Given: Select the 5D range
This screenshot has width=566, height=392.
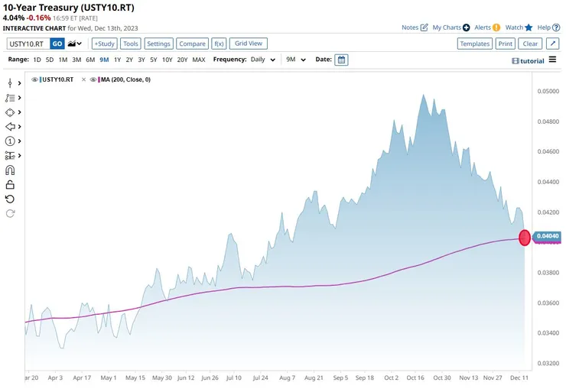Looking at the screenshot, I should tap(50, 60).
